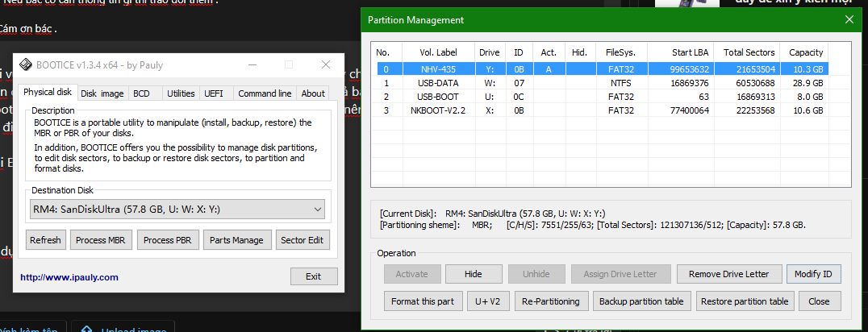Click the Refresh button in BOOTICE
Viewport: 868px width, 332px height.
pos(45,240)
